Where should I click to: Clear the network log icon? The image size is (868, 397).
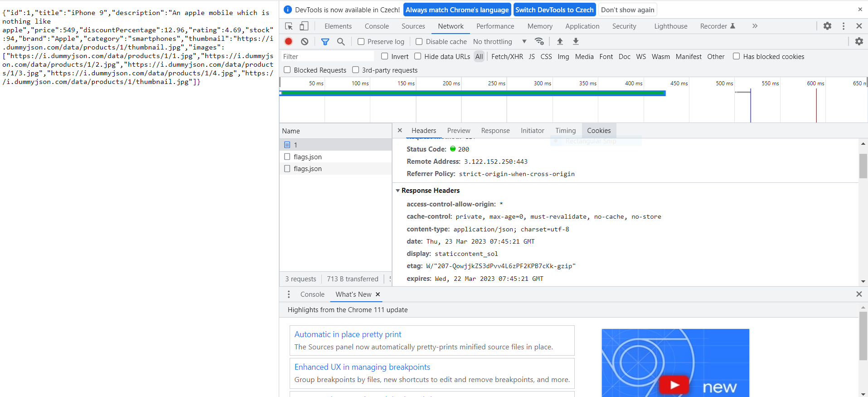click(x=305, y=41)
